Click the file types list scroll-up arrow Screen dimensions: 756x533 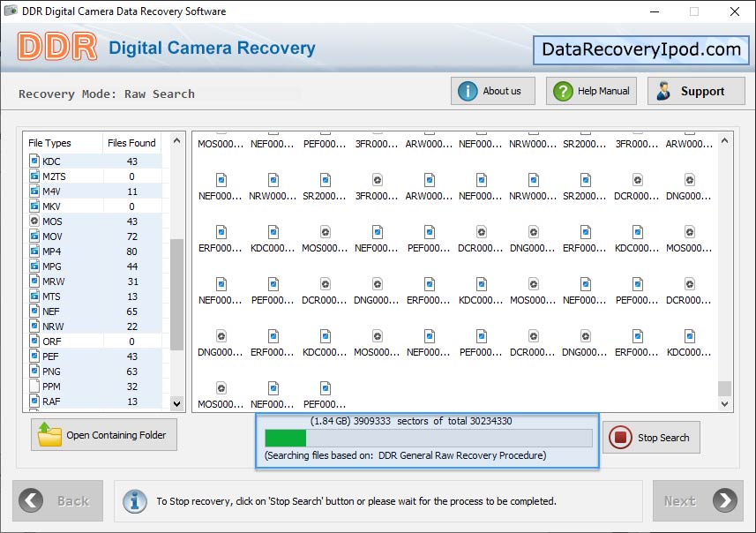point(177,141)
